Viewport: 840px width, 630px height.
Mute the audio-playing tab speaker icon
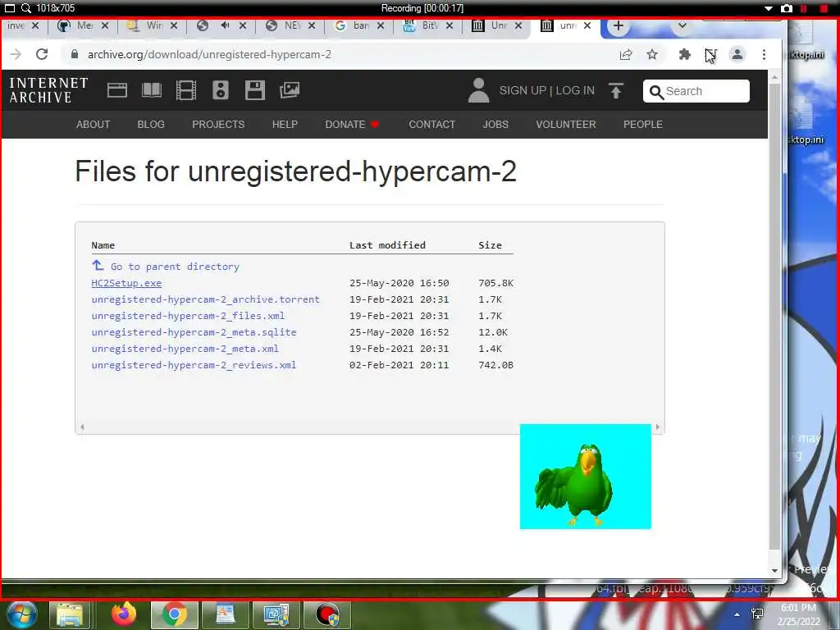[x=225, y=25]
